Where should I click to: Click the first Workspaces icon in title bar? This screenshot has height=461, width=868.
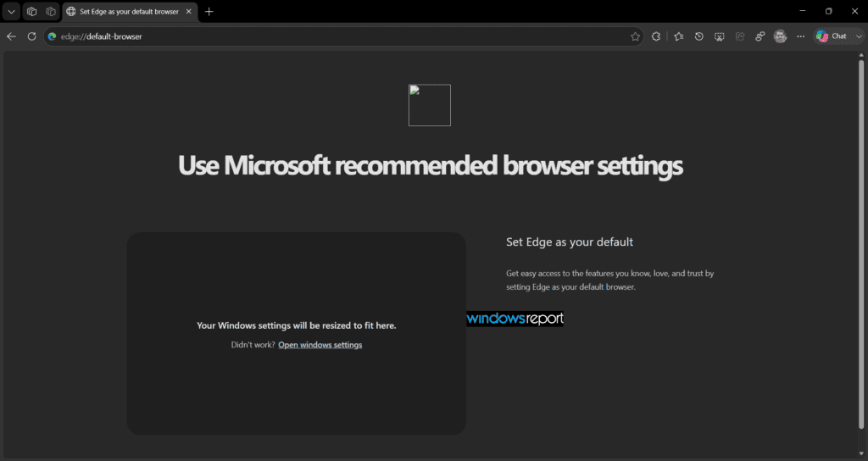32,12
